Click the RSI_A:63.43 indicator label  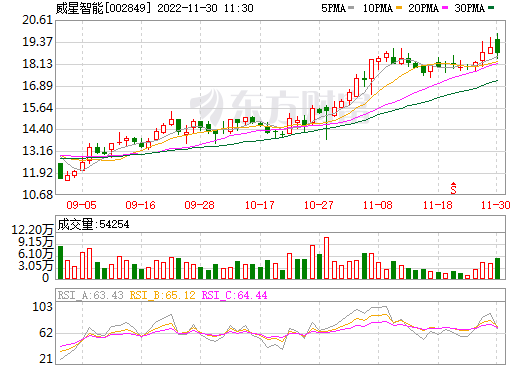click(90, 295)
